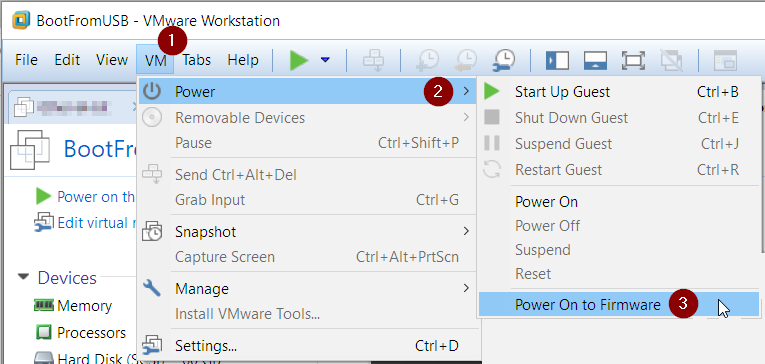Select Power On in the submenu

(546, 202)
